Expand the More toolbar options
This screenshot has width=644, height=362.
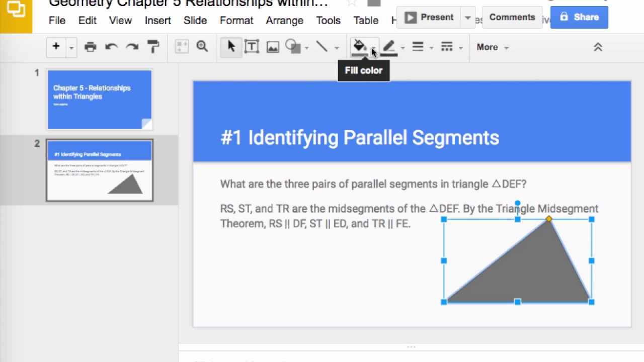(x=493, y=47)
